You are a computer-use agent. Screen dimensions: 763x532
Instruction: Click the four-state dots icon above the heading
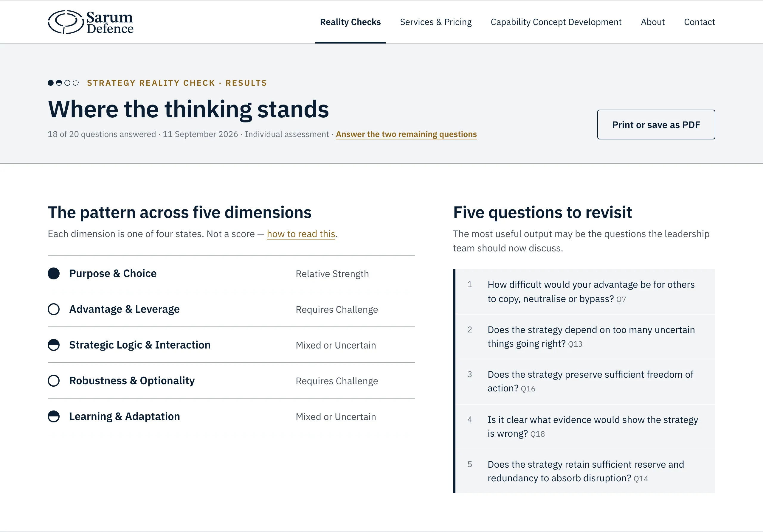(x=63, y=83)
